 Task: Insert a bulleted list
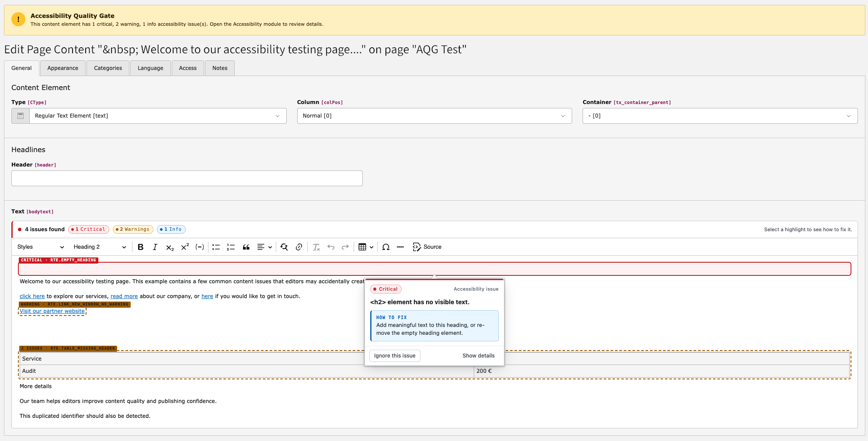point(216,247)
